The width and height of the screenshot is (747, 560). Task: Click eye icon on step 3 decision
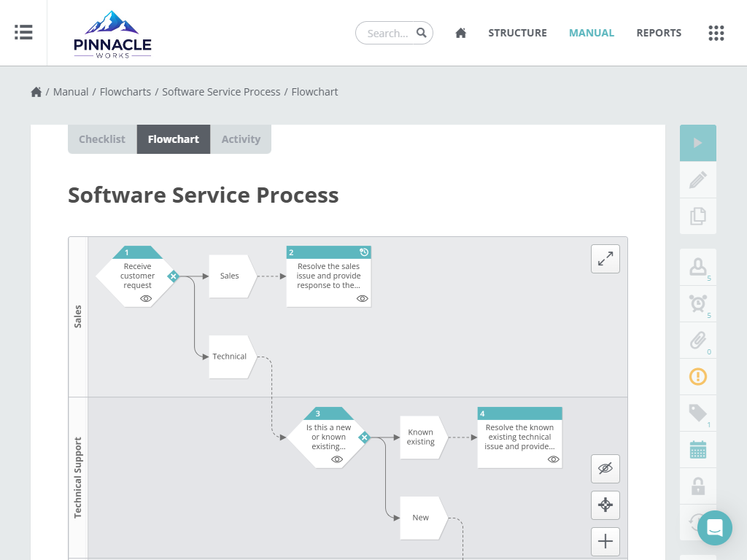(x=337, y=459)
